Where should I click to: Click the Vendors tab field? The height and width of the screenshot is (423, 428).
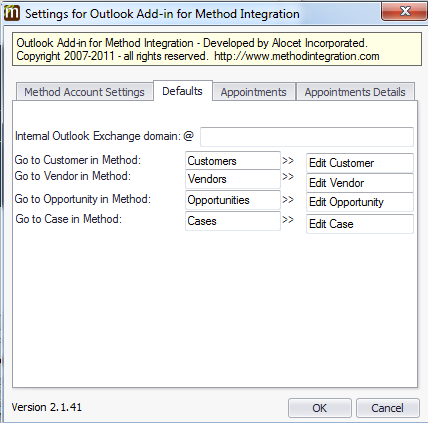(x=233, y=179)
